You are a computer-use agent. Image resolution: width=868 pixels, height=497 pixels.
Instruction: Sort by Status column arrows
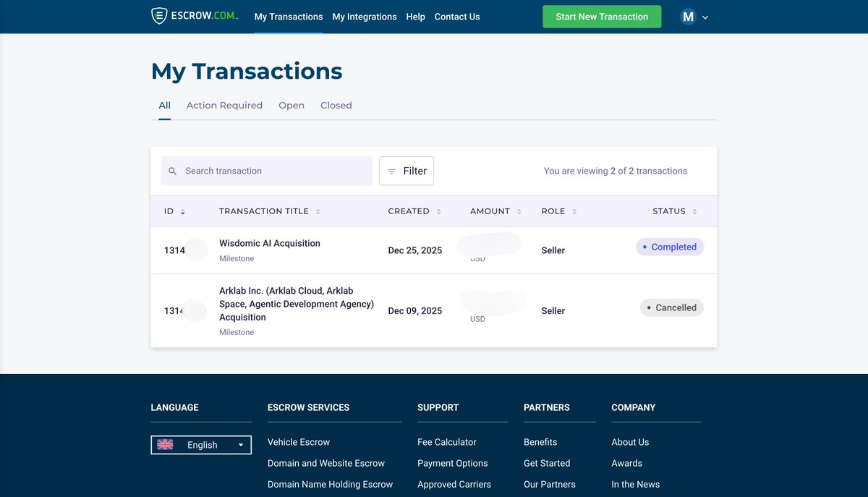694,212
